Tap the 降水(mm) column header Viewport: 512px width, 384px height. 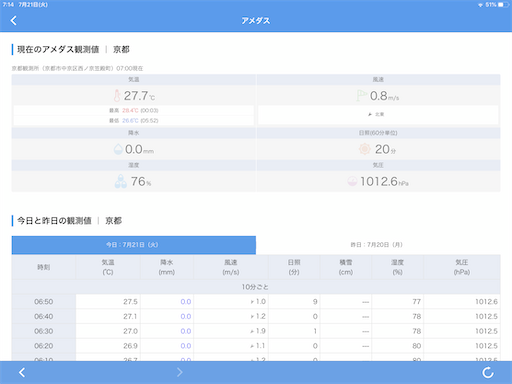coord(167,267)
